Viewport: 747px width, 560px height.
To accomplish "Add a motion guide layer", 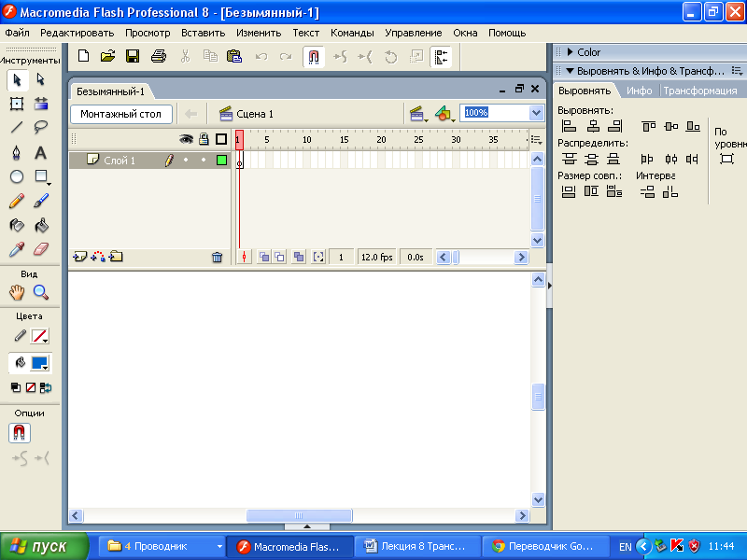I will pyautogui.click(x=98, y=258).
